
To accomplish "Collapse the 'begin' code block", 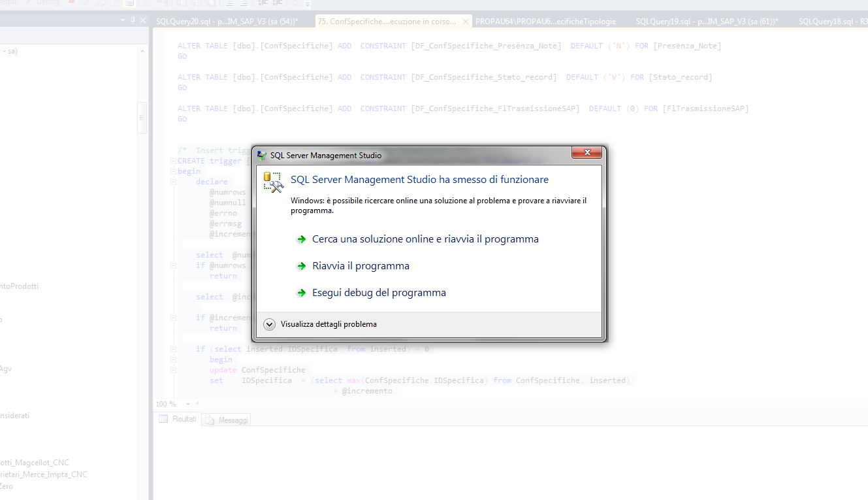I will (x=172, y=171).
